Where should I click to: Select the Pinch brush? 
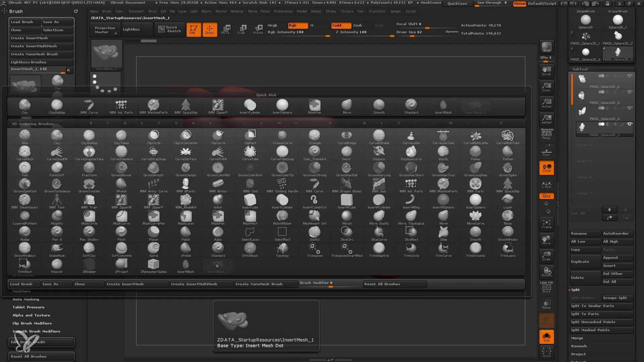(121, 234)
